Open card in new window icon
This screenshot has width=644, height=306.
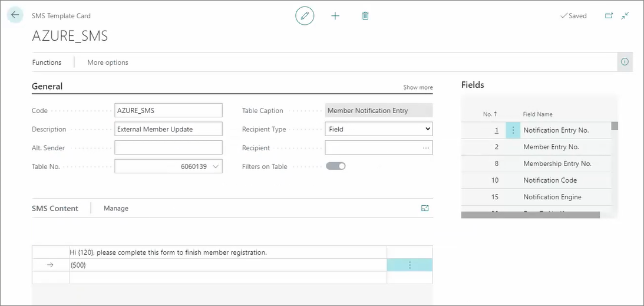[609, 15]
